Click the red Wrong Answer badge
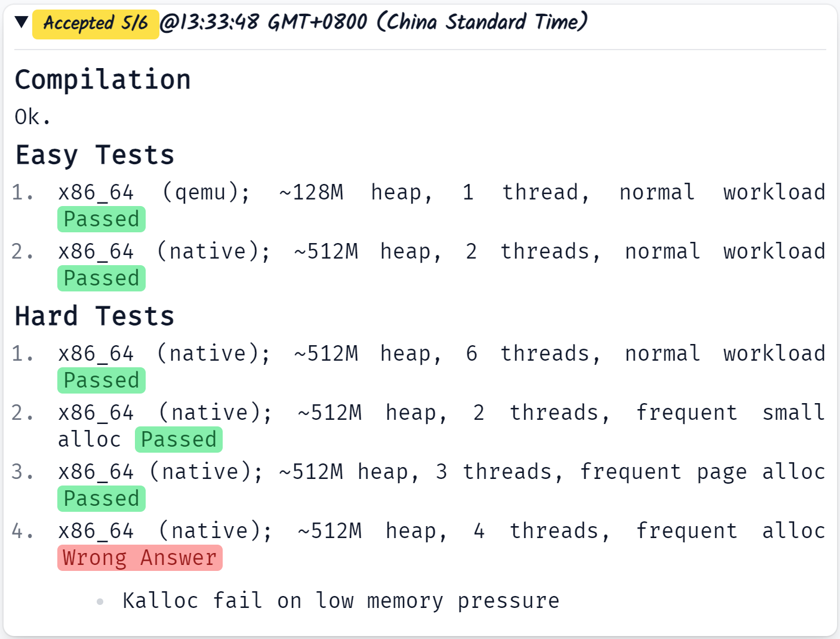The height and width of the screenshot is (639, 840). coord(140,558)
